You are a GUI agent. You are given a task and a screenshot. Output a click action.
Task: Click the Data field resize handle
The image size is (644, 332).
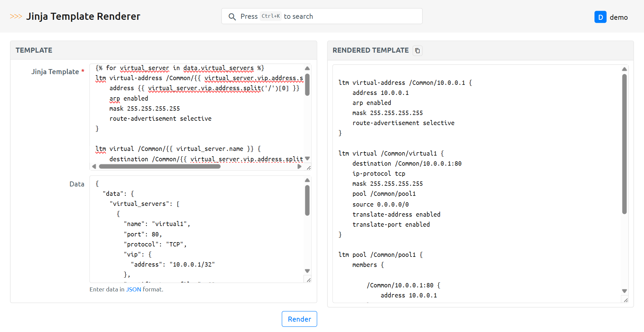coord(309,280)
